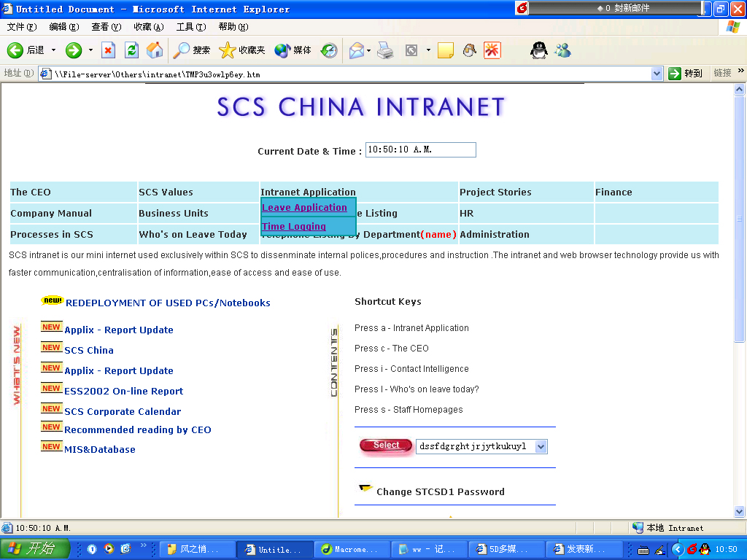Click the History icon in the toolbar

pyautogui.click(x=329, y=50)
